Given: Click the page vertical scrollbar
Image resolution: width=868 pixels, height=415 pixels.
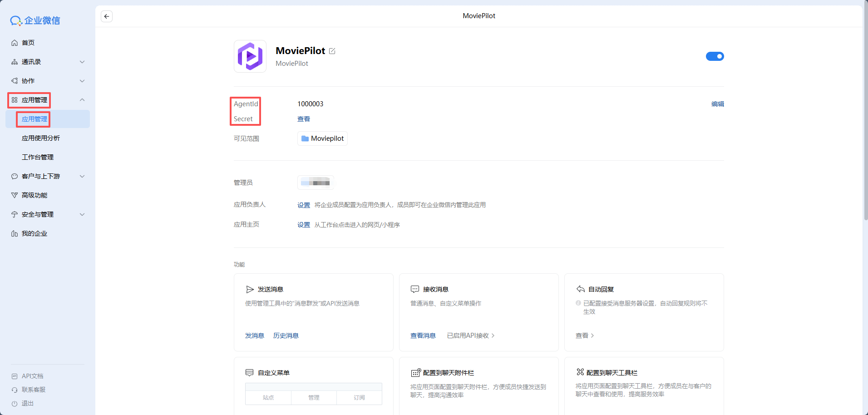Looking at the screenshot, I should point(865,114).
